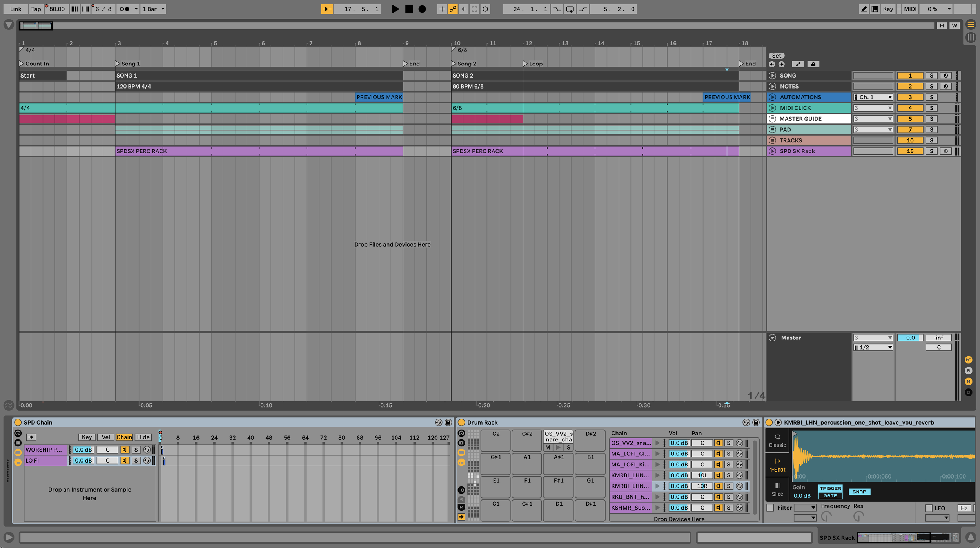Toggle Draw Mode pencil icon

pos(864,9)
